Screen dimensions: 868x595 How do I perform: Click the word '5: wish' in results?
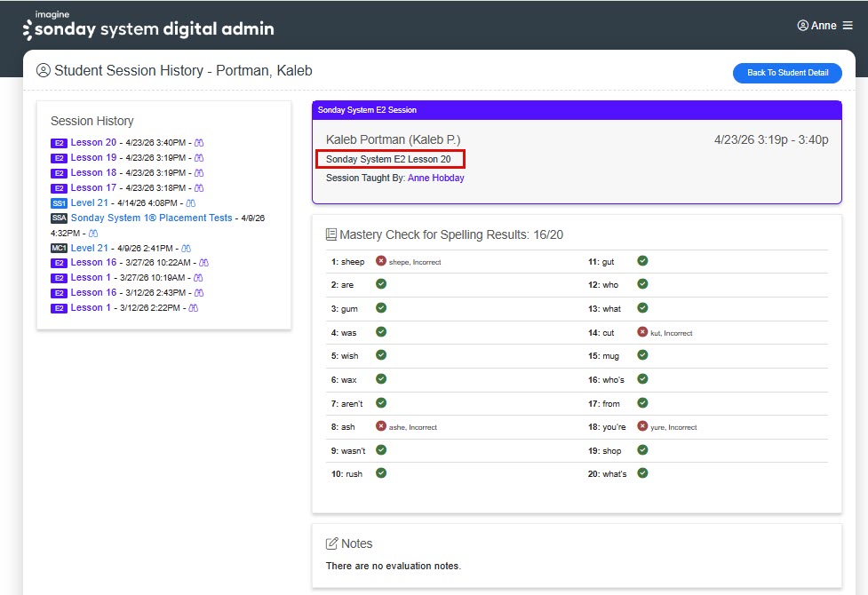345,356
